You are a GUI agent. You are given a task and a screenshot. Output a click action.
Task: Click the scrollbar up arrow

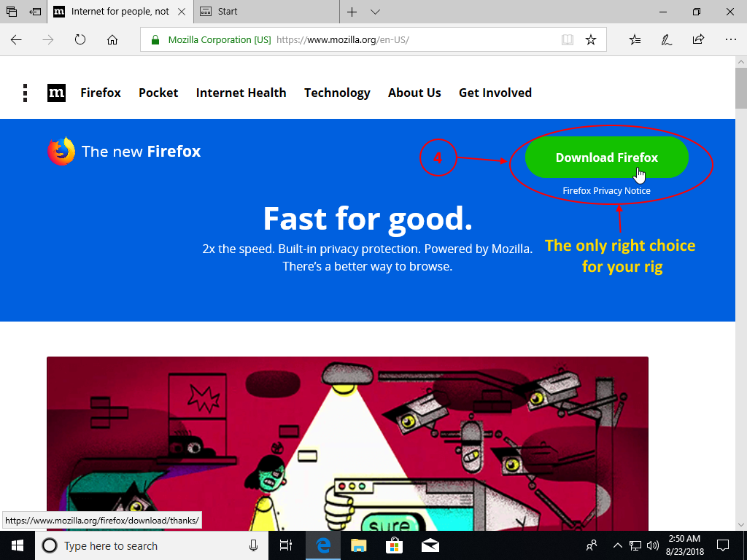click(x=741, y=62)
